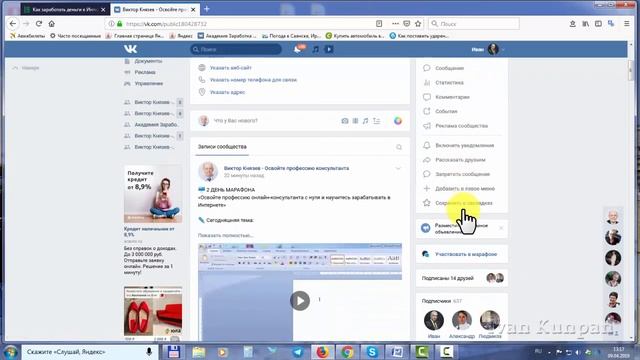Click Подписаны 14 друзей
The width and height of the screenshot is (640, 360).
(x=447, y=278)
